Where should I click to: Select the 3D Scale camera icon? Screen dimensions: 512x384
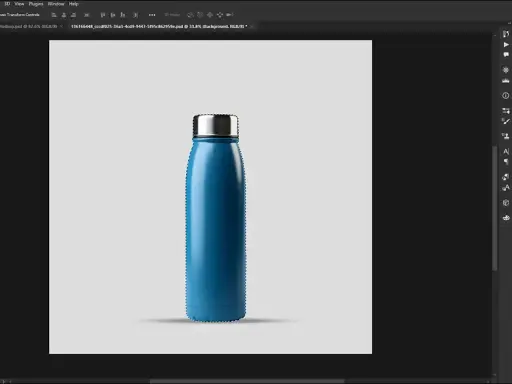pyautogui.click(x=230, y=15)
